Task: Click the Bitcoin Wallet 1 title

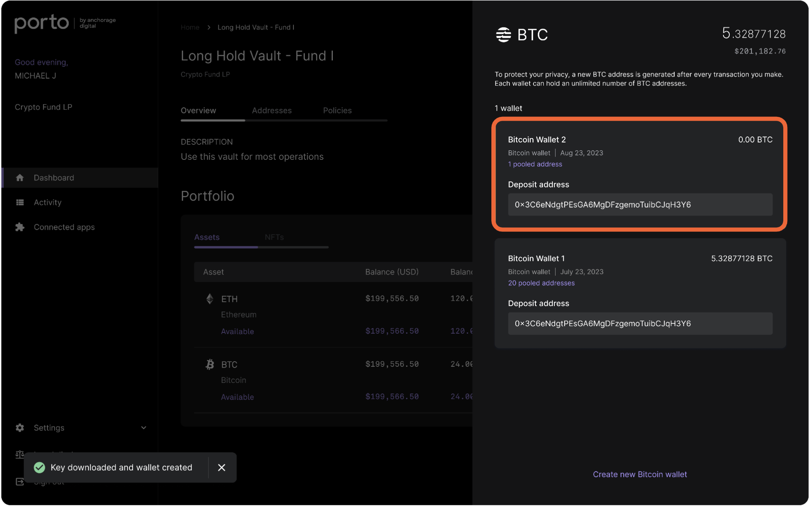Action: [x=536, y=259]
